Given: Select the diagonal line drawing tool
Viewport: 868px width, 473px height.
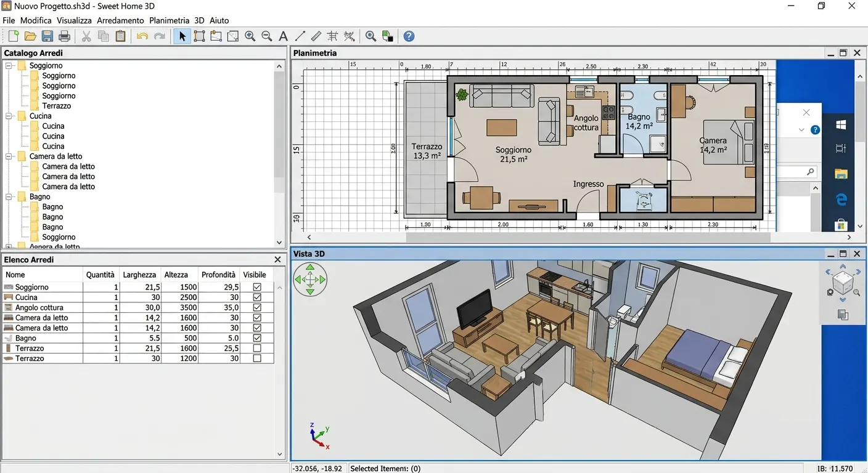Looking at the screenshot, I should pyautogui.click(x=300, y=36).
